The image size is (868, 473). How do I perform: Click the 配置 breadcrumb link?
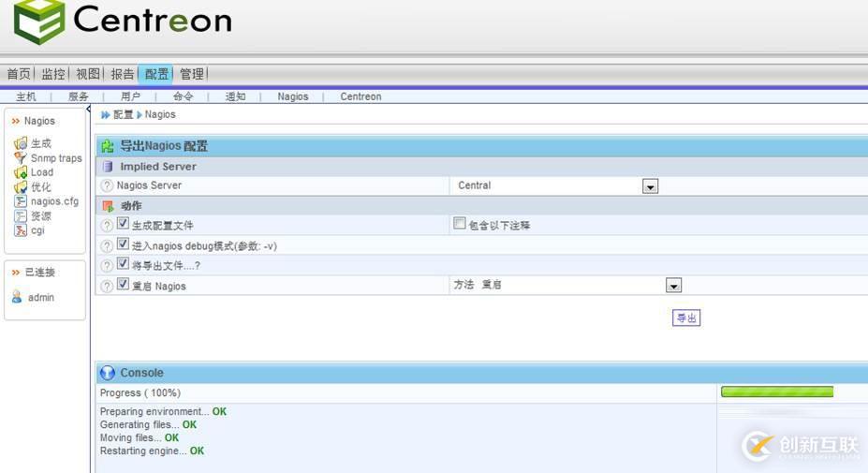coord(123,114)
